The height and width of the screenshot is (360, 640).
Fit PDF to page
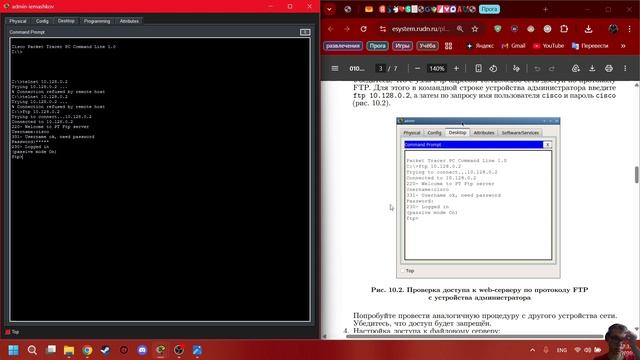[478, 69]
